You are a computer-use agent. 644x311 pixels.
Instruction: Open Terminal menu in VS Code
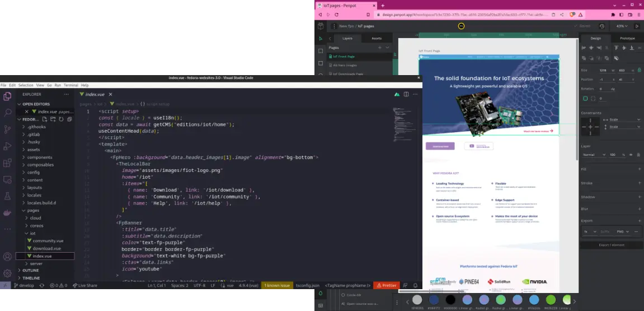(70, 85)
